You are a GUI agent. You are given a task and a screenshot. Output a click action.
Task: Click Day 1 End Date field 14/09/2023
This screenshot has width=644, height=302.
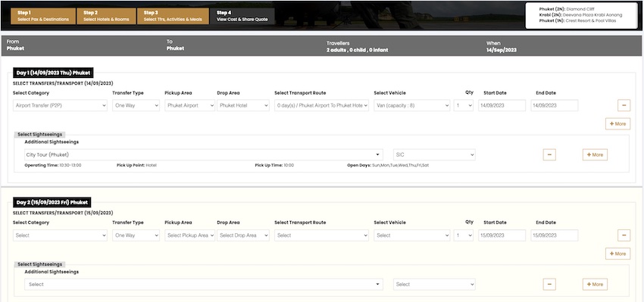pos(555,105)
